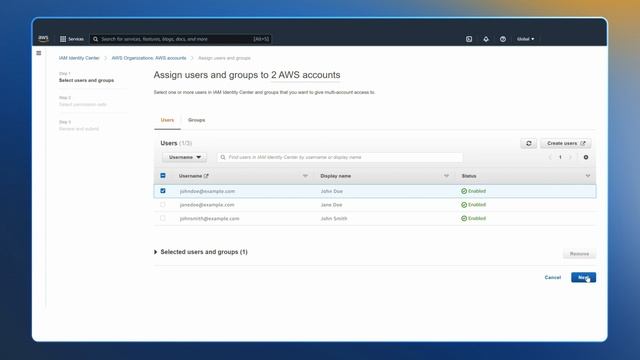Click the Remove button

[x=579, y=254]
